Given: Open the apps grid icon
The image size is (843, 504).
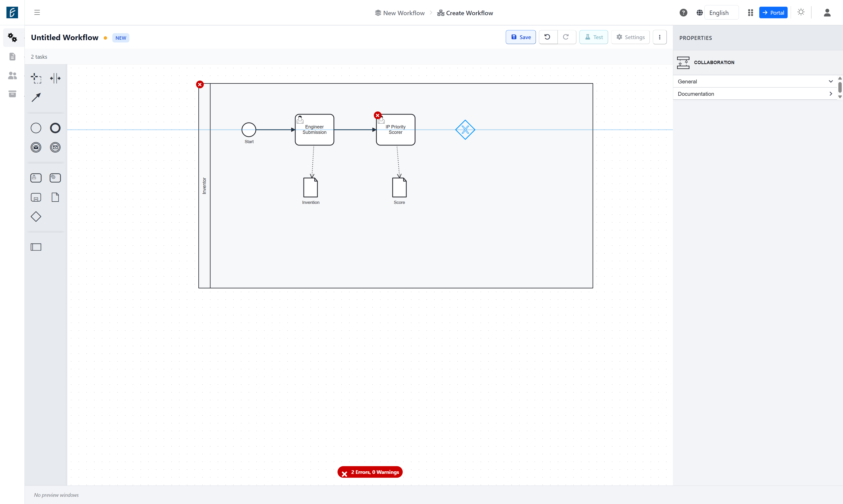Looking at the screenshot, I should [751, 13].
